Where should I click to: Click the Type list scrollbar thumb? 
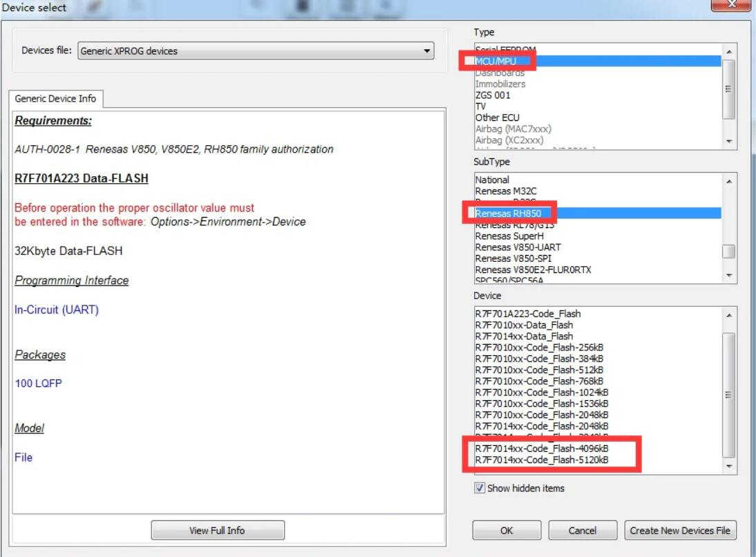(729, 88)
